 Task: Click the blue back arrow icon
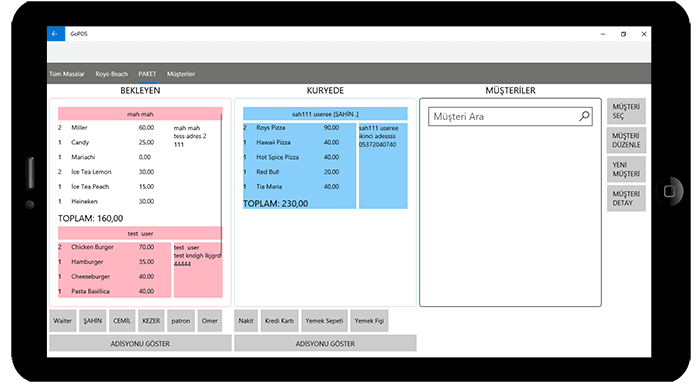coord(55,34)
